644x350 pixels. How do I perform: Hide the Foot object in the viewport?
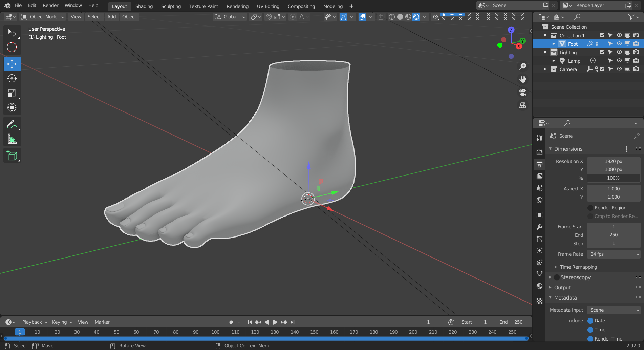click(x=619, y=44)
